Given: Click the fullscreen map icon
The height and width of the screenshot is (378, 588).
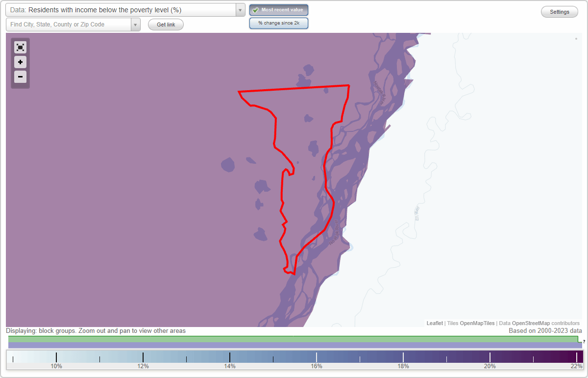Looking at the screenshot, I should click(20, 47).
